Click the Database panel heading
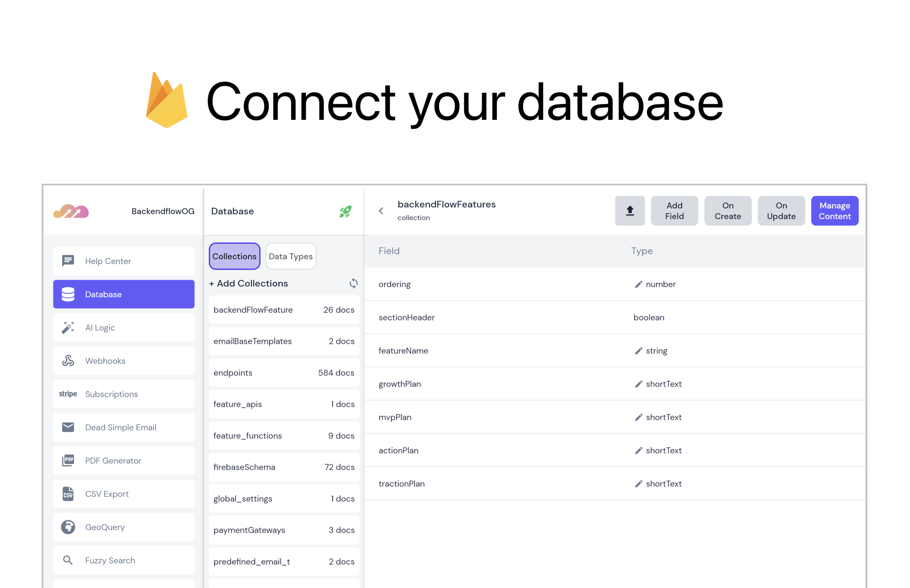This screenshot has height=588, width=910. pyautogui.click(x=232, y=211)
